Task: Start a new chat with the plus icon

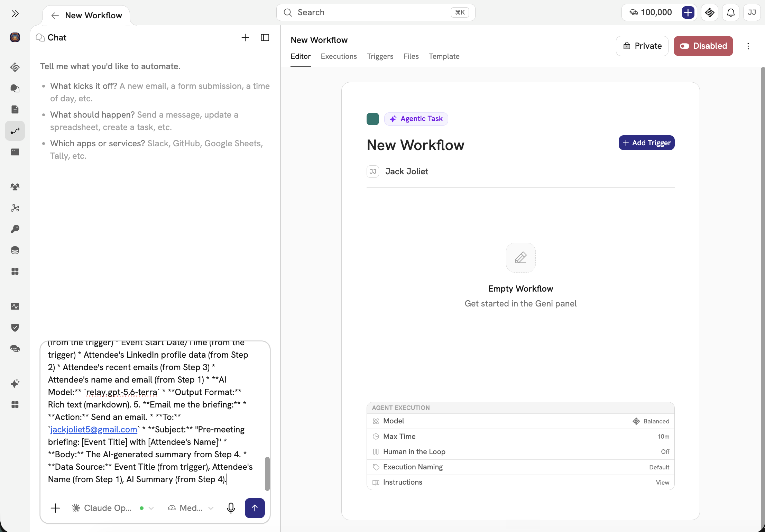Action: coord(245,37)
